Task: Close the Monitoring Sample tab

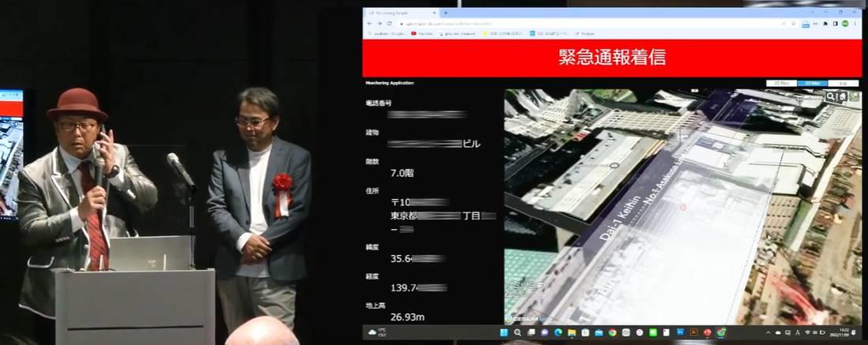Action: tap(434, 13)
